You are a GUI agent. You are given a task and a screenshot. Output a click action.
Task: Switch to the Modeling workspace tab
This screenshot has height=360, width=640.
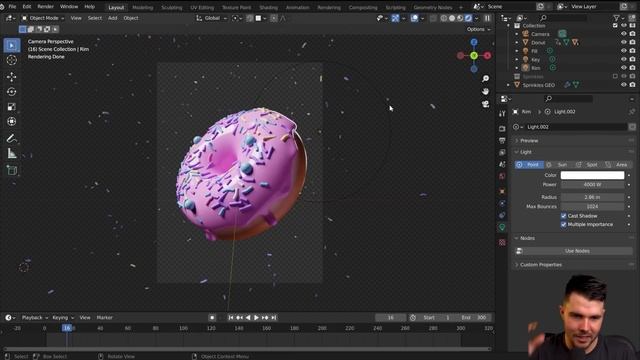[143, 7]
